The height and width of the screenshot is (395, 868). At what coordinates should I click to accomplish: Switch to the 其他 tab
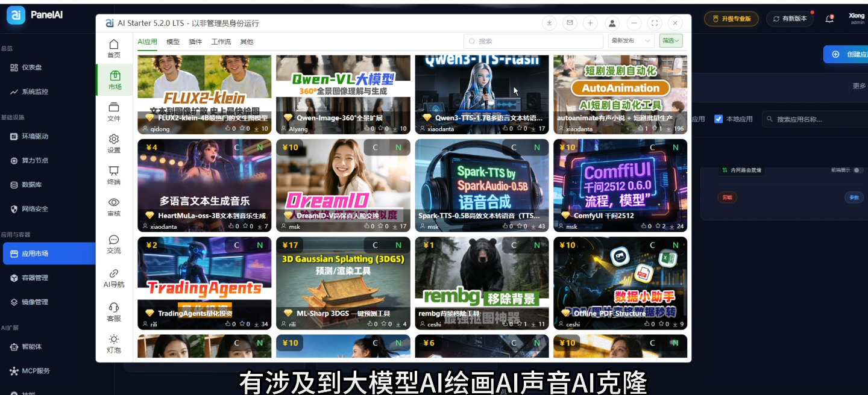coord(247,42)
